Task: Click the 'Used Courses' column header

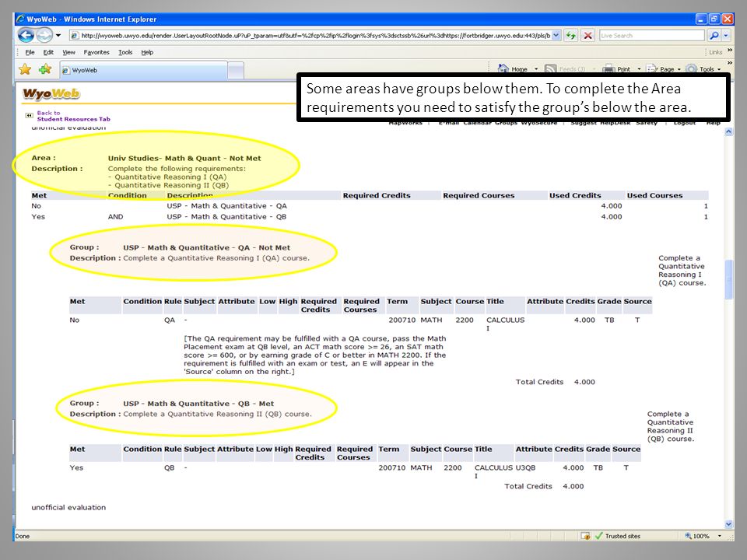Action: [654, 196]
